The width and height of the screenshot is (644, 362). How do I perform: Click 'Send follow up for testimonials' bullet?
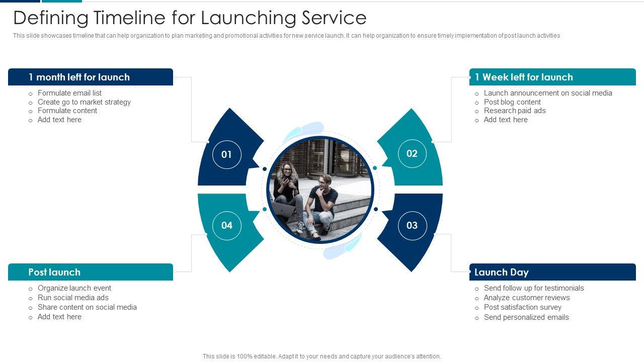[x=534, y=288]
